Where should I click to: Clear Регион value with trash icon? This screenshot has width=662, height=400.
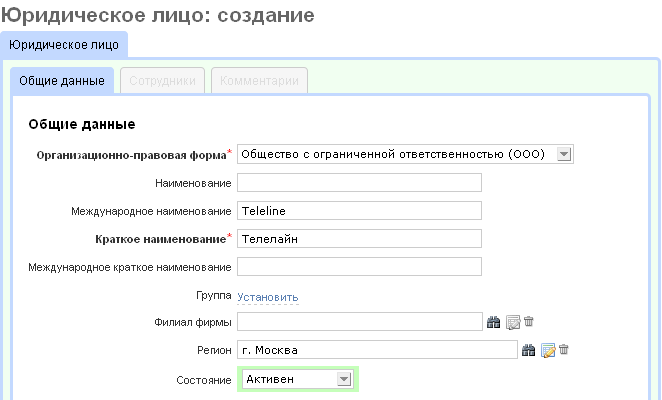click(x=564, y=349)
